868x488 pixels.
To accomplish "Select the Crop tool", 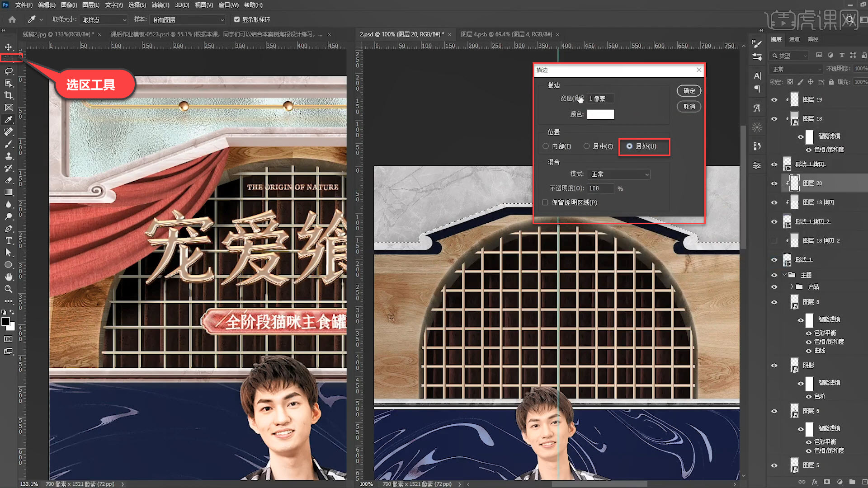I will (x=9, y=95).
